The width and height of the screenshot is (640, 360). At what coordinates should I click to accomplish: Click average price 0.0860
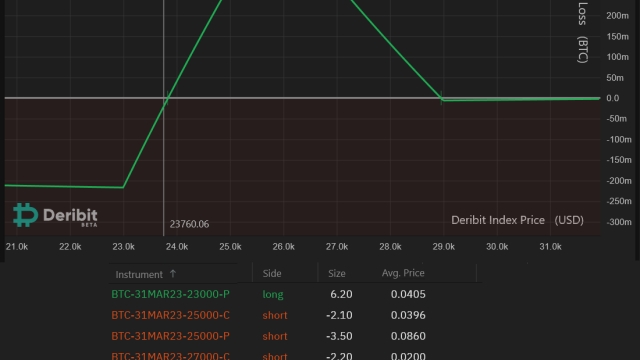[408, 336]
